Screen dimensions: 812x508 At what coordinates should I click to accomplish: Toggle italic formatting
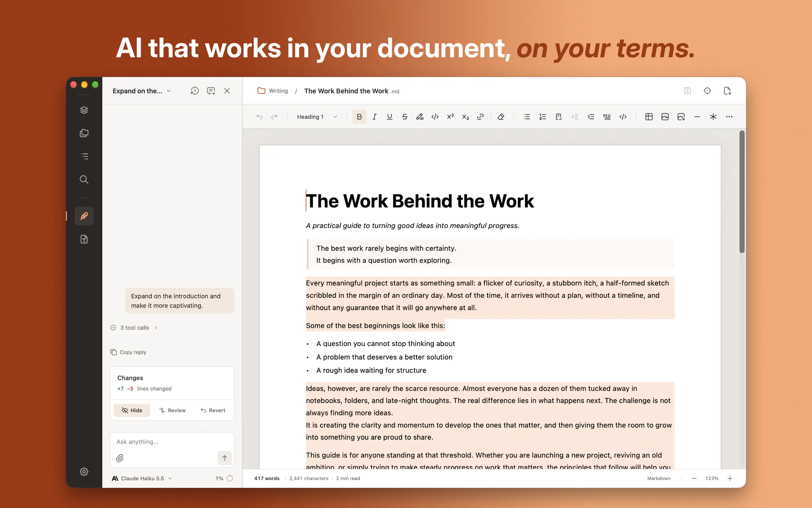374,117
